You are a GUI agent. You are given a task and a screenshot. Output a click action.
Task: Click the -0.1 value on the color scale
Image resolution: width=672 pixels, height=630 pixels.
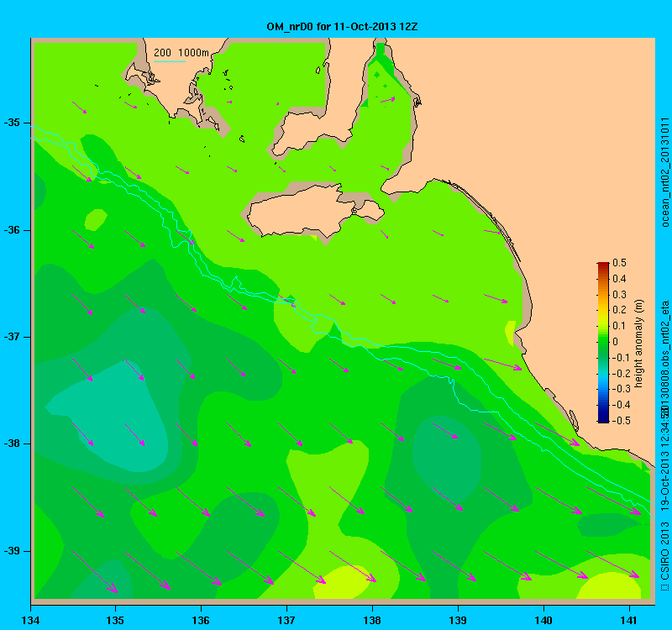point(621,358)
